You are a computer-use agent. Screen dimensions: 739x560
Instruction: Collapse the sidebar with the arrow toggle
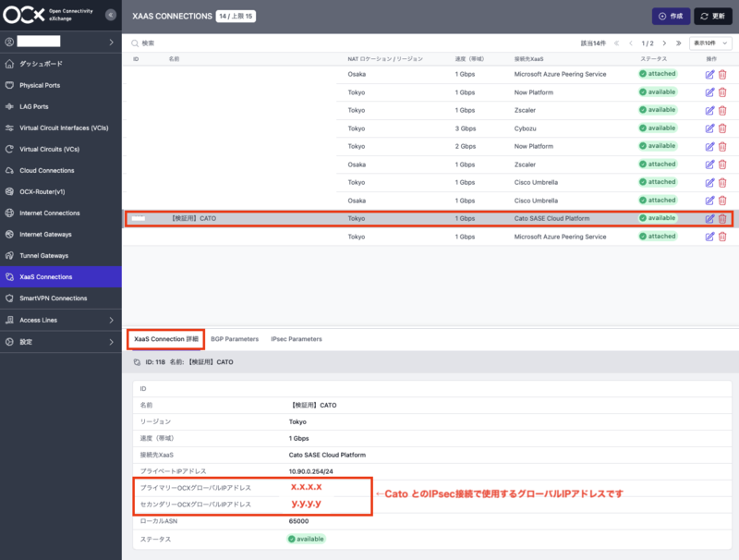pos(112,15)
